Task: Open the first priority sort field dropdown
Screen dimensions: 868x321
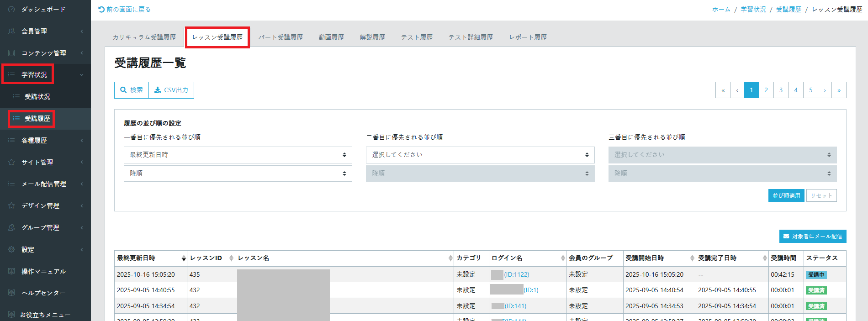Action: coord(238,155)
